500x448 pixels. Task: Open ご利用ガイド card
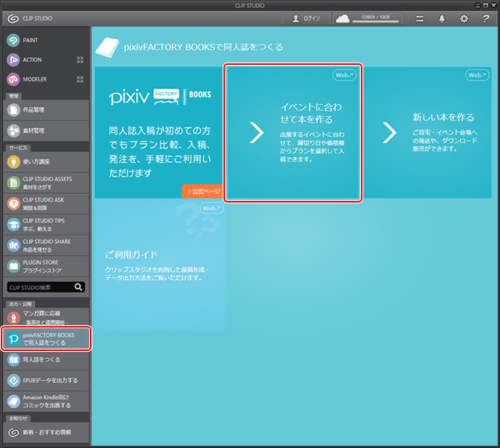[x=160, y=265]
